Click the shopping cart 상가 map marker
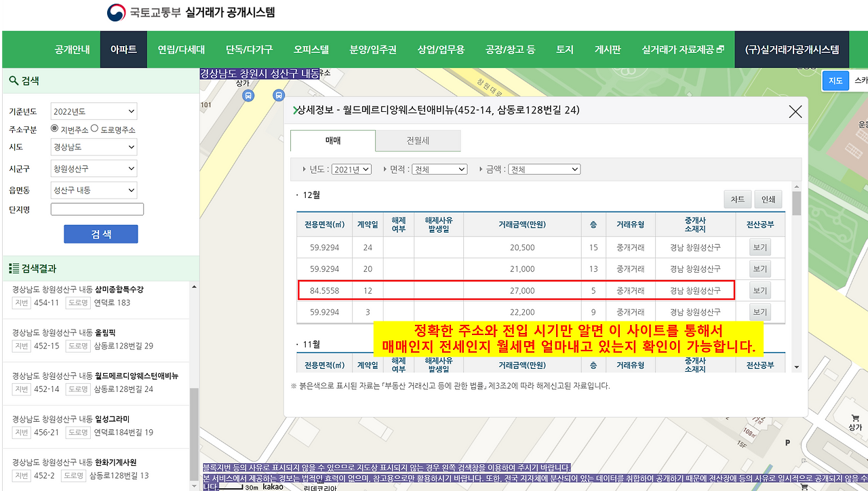The image size is (868, 491). [x=854, y=418]
